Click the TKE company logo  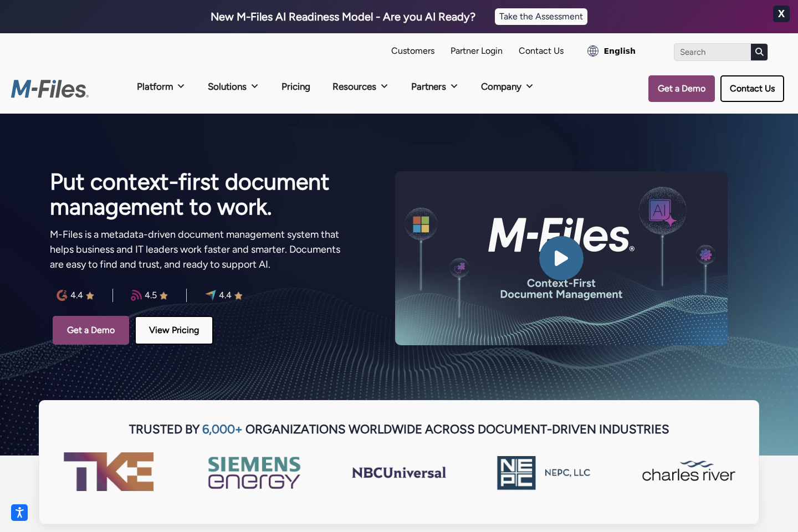coord(109,472)
